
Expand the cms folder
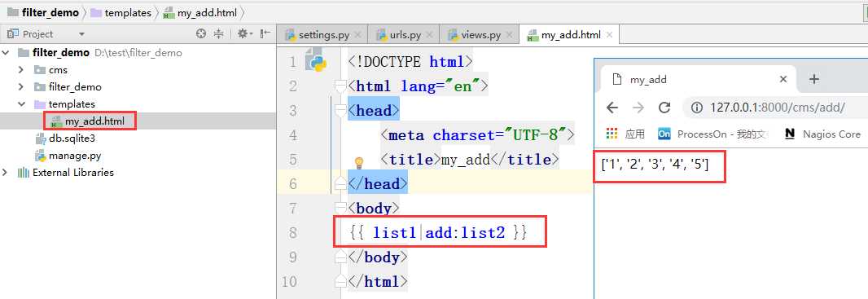point(21,70)
